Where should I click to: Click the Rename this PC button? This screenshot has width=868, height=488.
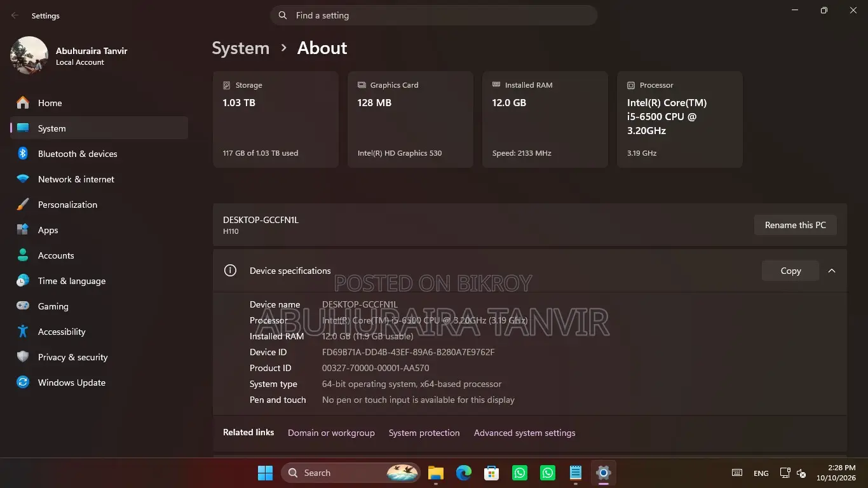pyautogui.click(x=795, y=225)
